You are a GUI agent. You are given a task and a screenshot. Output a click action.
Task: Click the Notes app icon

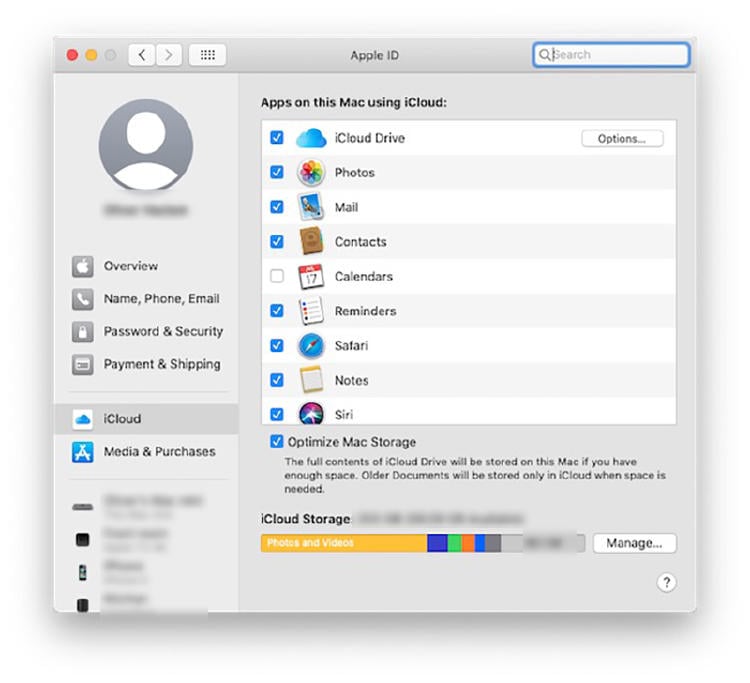[311, 380]
